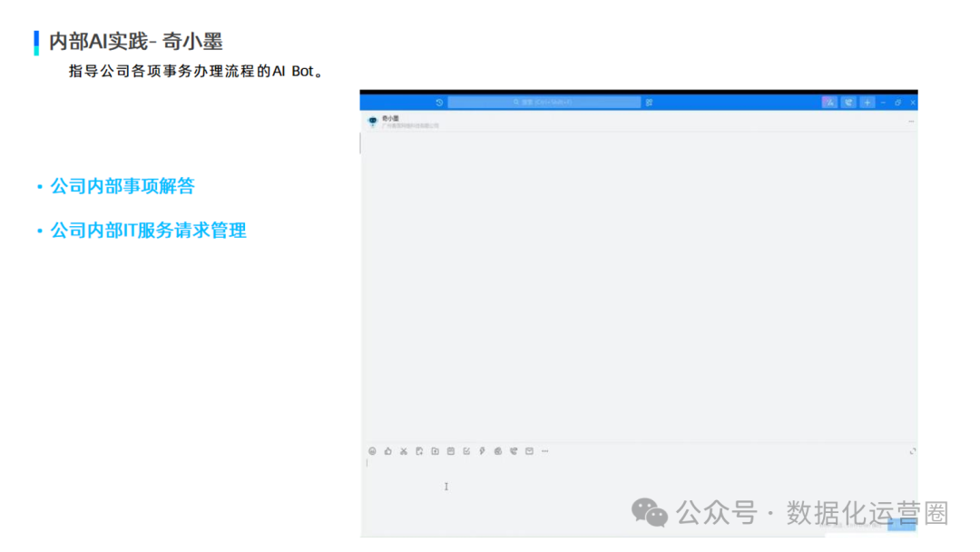
Task: Click the thumbs-up icon in the chat toolbar
Action: point(387,451)
